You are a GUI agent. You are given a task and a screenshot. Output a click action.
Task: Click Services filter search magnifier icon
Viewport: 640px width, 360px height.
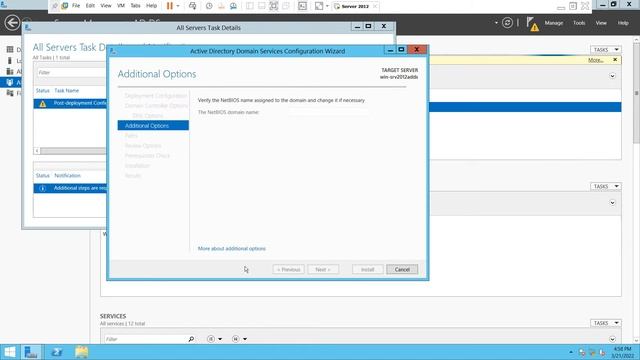point(191,339)
